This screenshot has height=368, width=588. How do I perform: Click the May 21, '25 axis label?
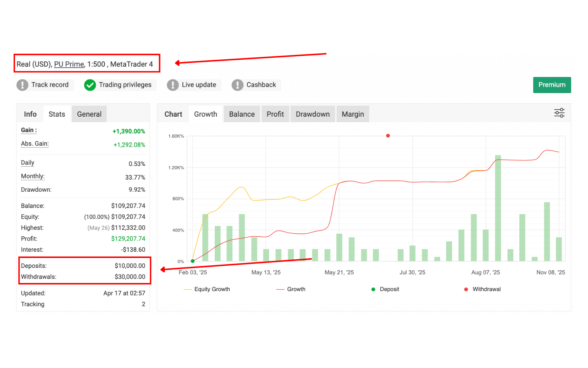[339, 273]
